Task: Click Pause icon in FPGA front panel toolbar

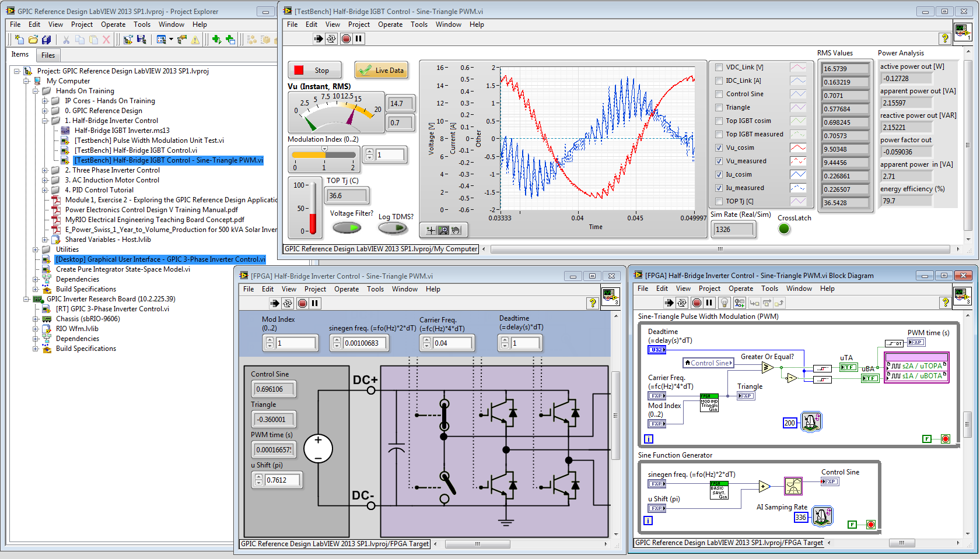Action: pyautogui.click(x=315, y=303)
